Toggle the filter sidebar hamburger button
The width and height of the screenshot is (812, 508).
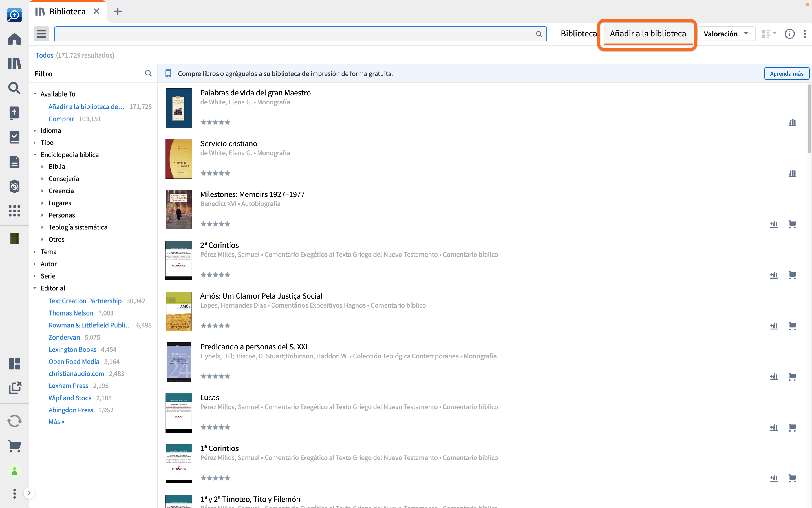click(41, 34)
